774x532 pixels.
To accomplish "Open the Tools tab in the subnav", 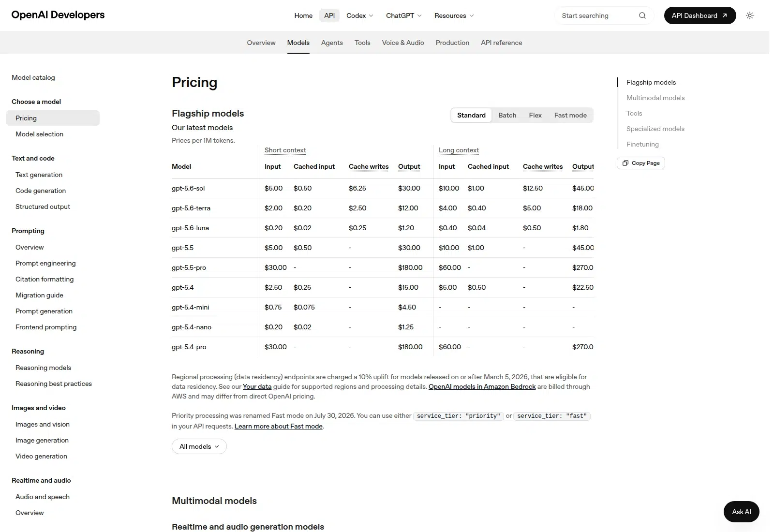I will pos(362,43).
